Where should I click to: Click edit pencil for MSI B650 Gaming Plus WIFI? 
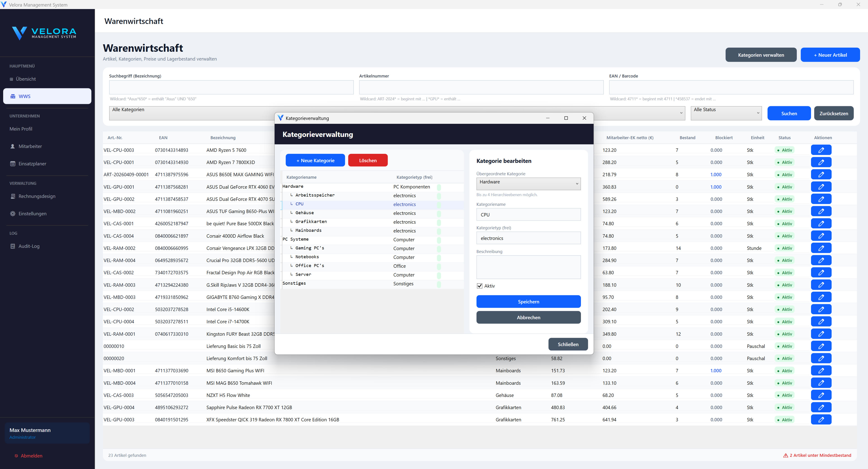point(821,371)
